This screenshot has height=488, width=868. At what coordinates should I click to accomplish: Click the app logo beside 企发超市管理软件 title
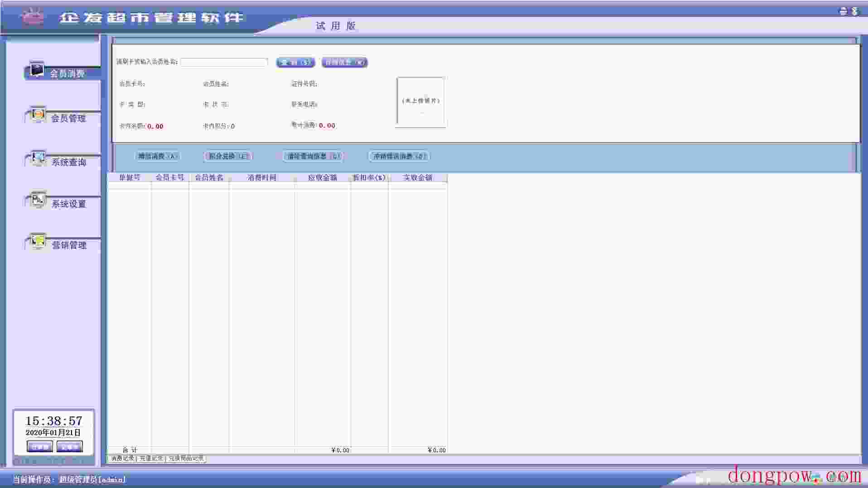coord(33,17)
